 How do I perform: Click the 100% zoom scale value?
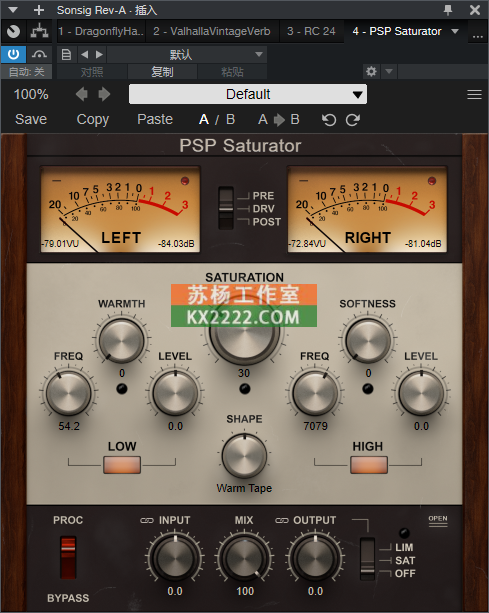click(31, 94)
